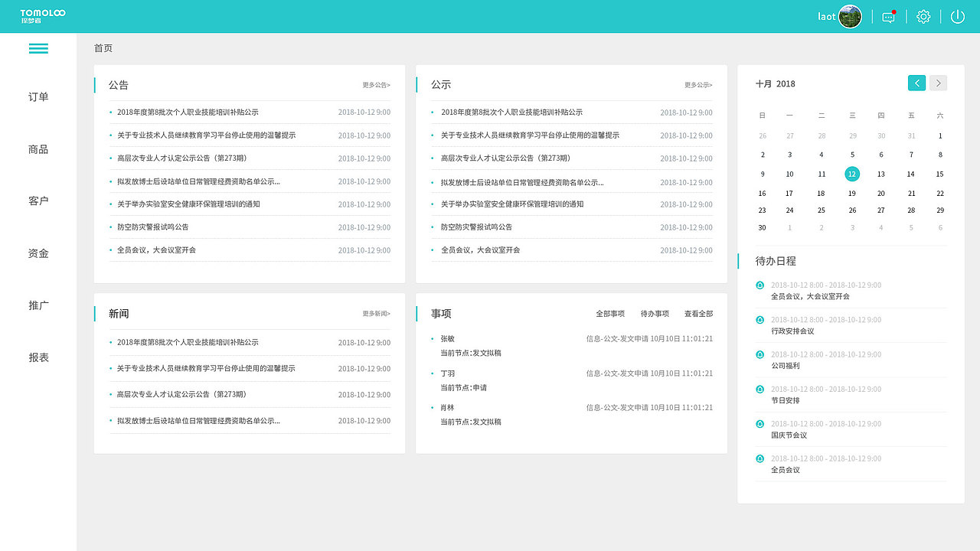This screenshot has height=551, width=980.
Task: Click bell icon for 节日安排
Action: point(759,389)
